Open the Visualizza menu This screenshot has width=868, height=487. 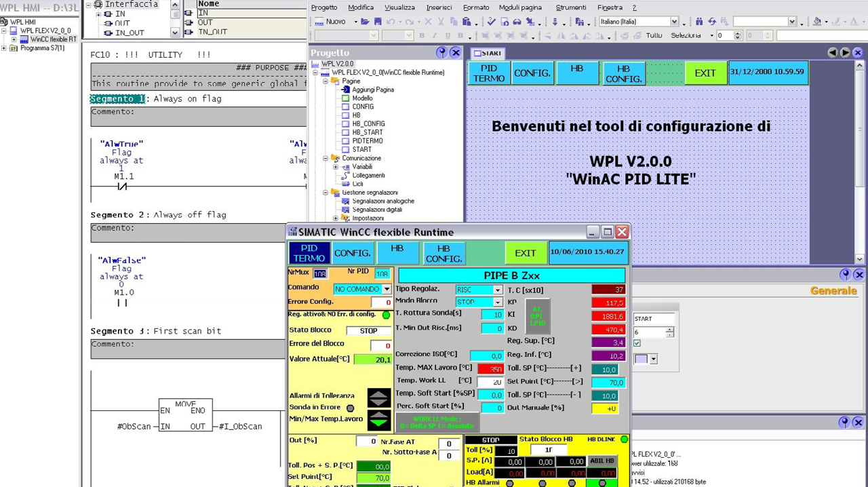[x=399, y=7]
